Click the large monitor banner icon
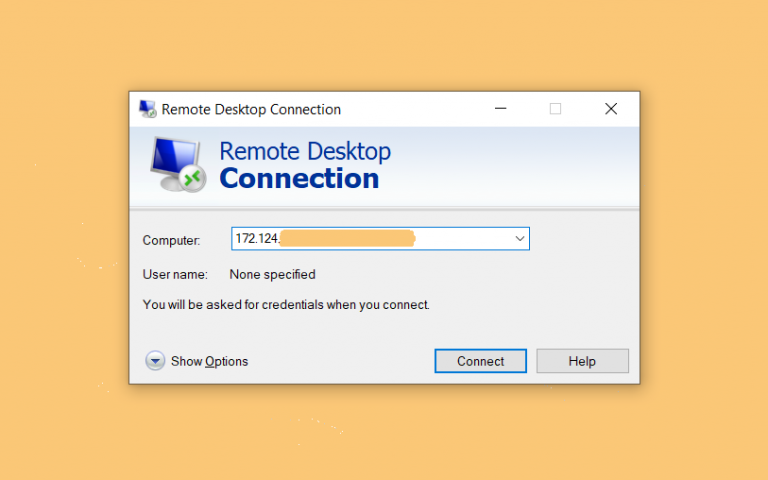The height and width of the screenshot is (480, 768). [178, 165]
